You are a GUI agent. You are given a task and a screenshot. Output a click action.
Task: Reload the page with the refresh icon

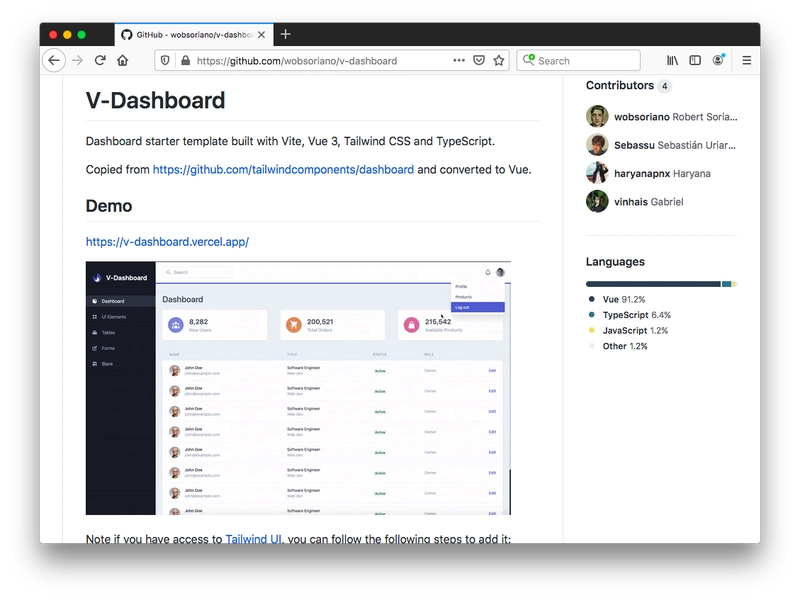click(x=100, y=61)
